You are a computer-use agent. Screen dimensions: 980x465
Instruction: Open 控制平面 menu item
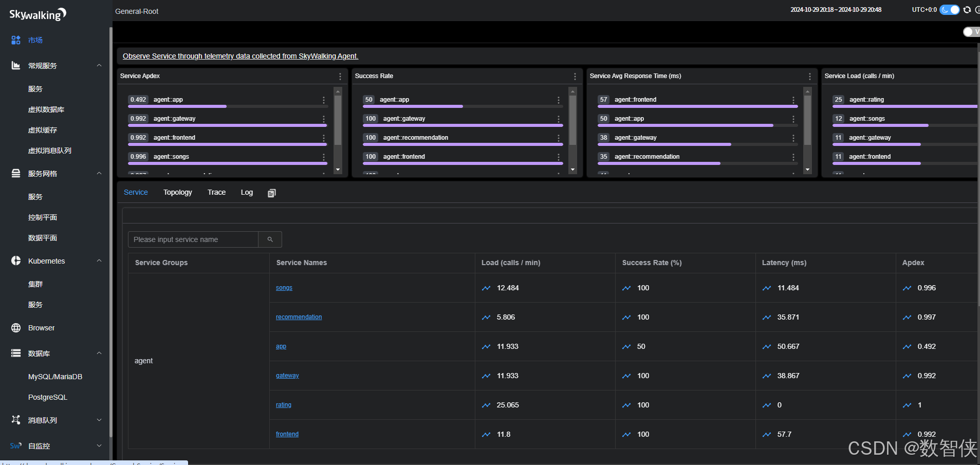pos(43,217)
